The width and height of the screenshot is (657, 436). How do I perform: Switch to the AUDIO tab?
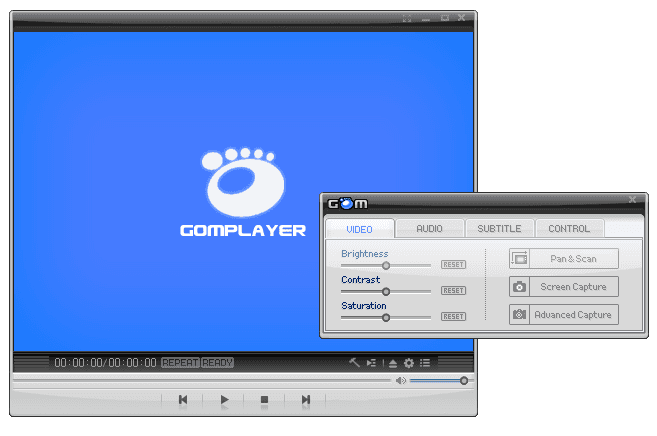pyautogui.click(x=429, y=229)
